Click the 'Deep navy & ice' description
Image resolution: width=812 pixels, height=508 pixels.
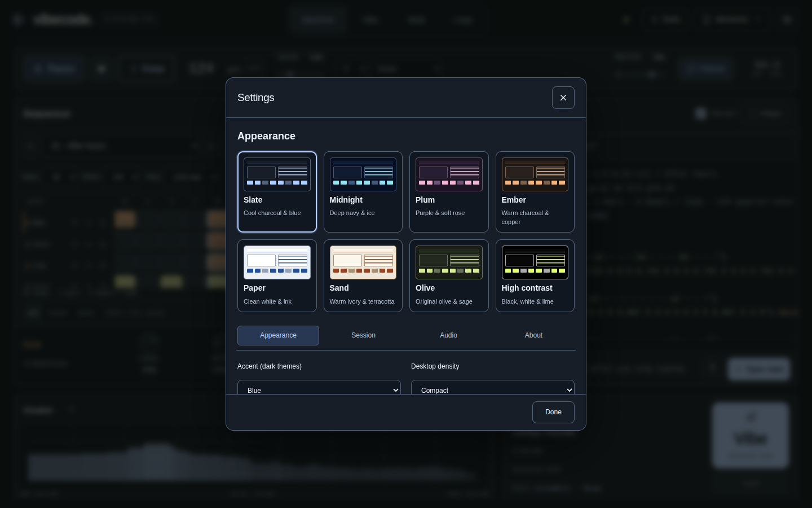point(352,213)
